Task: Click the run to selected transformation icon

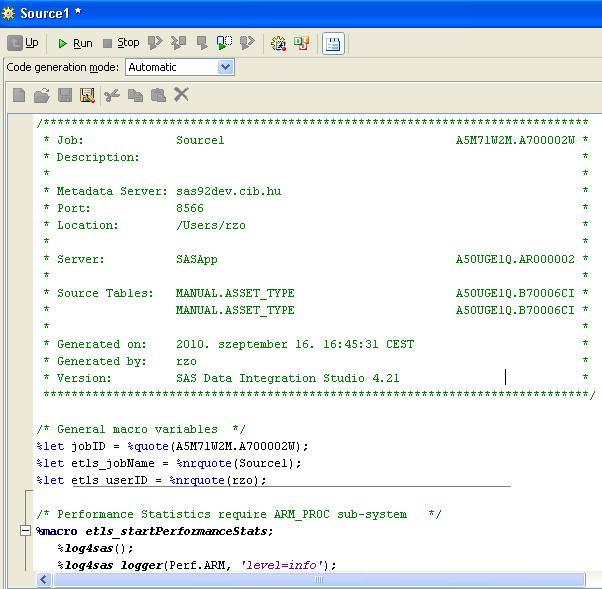Action: coord(179,43)
